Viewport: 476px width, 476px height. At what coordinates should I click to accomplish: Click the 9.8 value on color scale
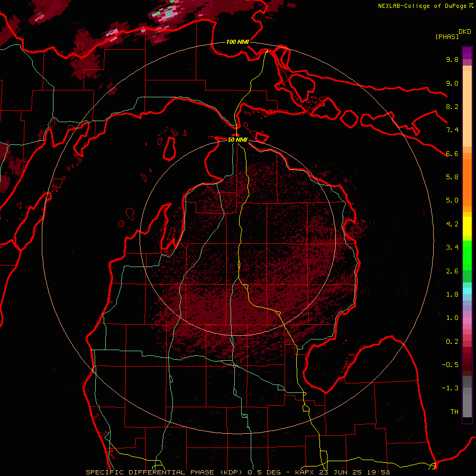pyautogui.click(x=452, y=59)
